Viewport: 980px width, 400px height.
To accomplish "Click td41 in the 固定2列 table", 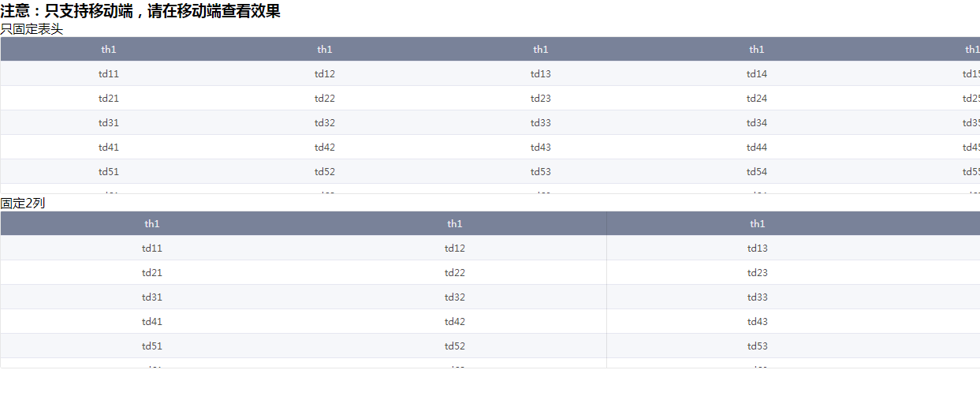I will coord(152,322).
